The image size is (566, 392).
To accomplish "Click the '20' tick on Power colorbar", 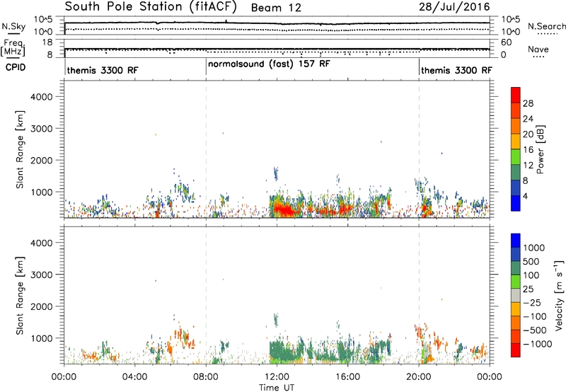I will 528,134.
